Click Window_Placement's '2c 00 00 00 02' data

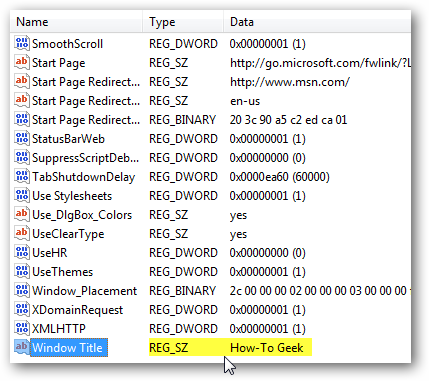point(320,291)
